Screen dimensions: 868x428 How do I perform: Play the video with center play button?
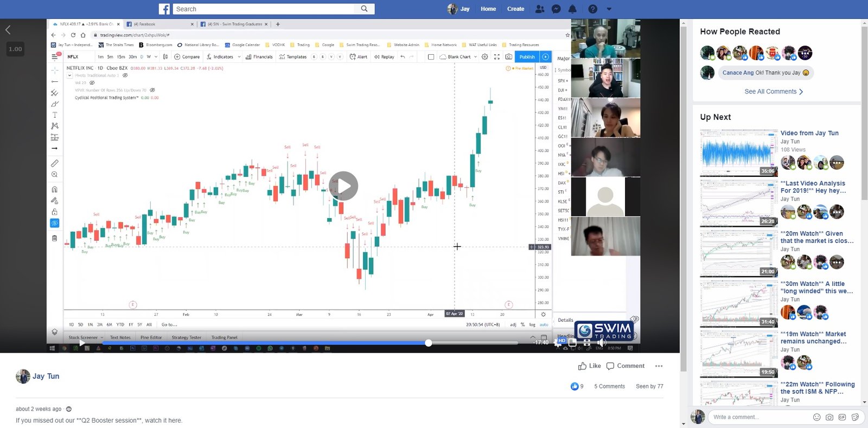343,186
